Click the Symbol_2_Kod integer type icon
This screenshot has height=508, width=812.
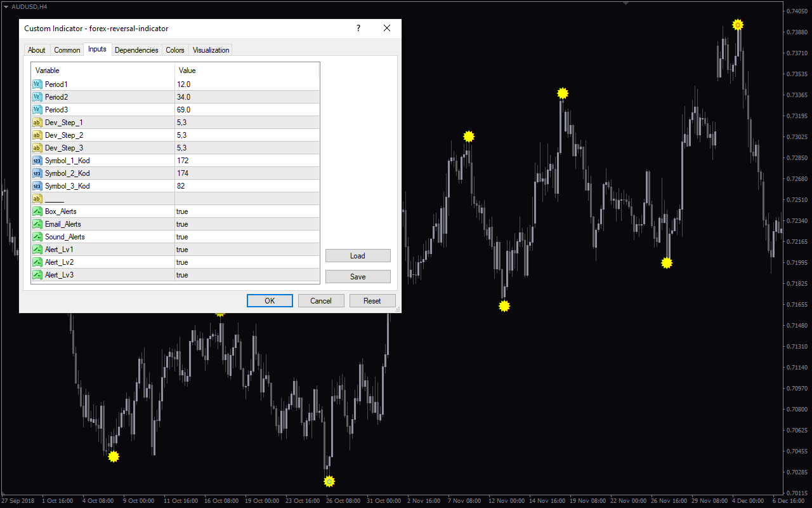pyautogui.click(x=37, y=173)
